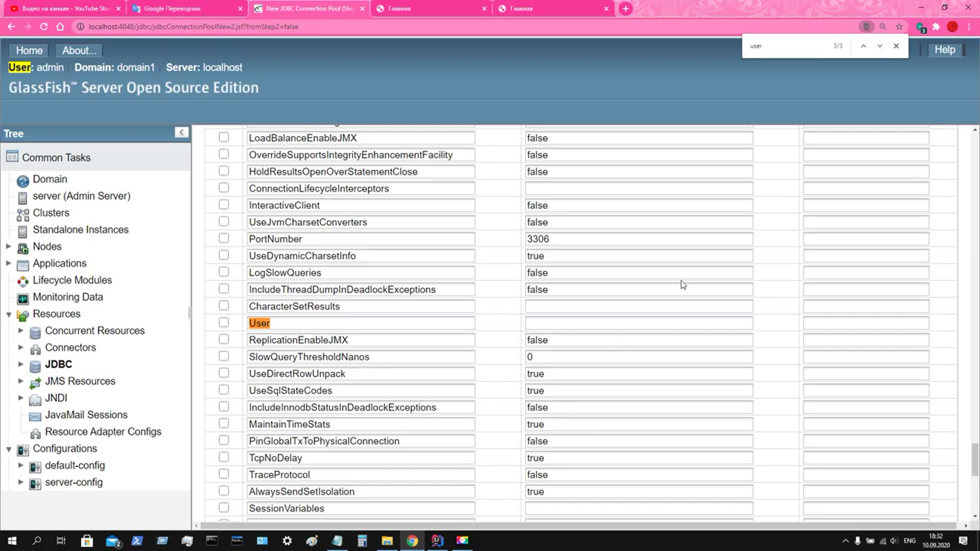The width and height of the screenshot is (980, 551).
Task: Go to next find result arrow
Action: point(880,46)
